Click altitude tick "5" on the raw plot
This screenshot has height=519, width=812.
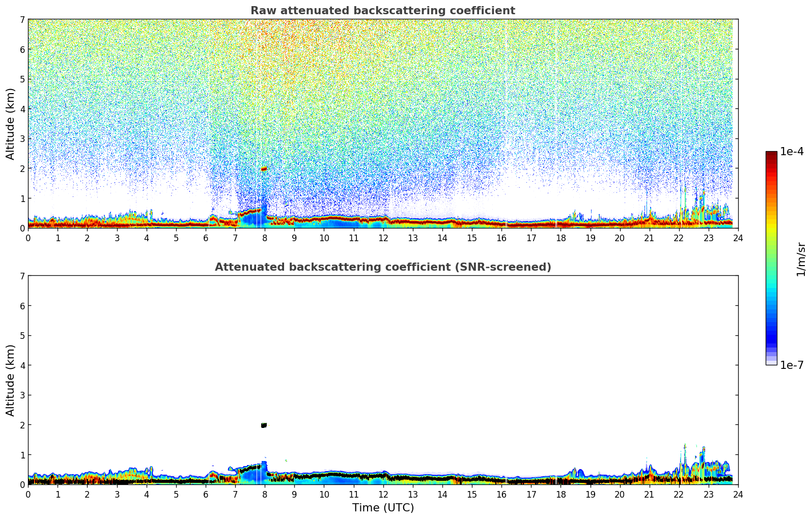(22, 79)
